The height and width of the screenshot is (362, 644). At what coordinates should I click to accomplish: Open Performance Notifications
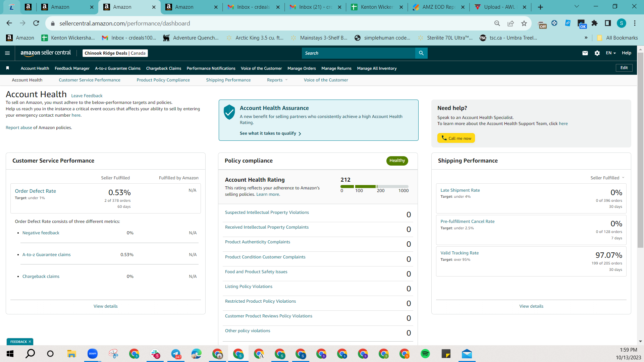[x=211, y=68]
